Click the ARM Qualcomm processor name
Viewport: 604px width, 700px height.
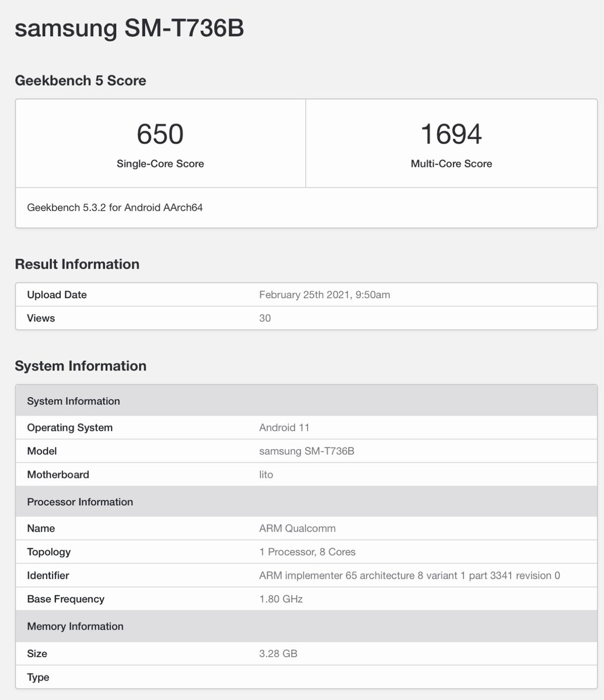pyautogui.click(x=297, y=528)
